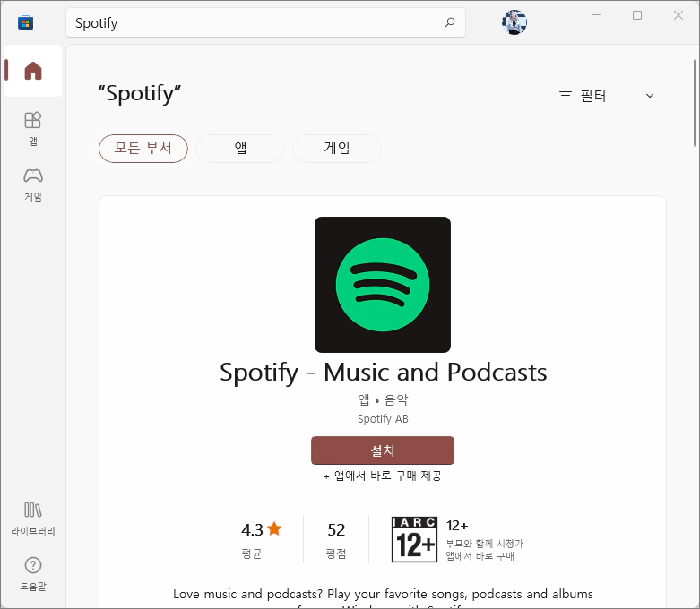Open the user profile avatar

tap(514, 22)
